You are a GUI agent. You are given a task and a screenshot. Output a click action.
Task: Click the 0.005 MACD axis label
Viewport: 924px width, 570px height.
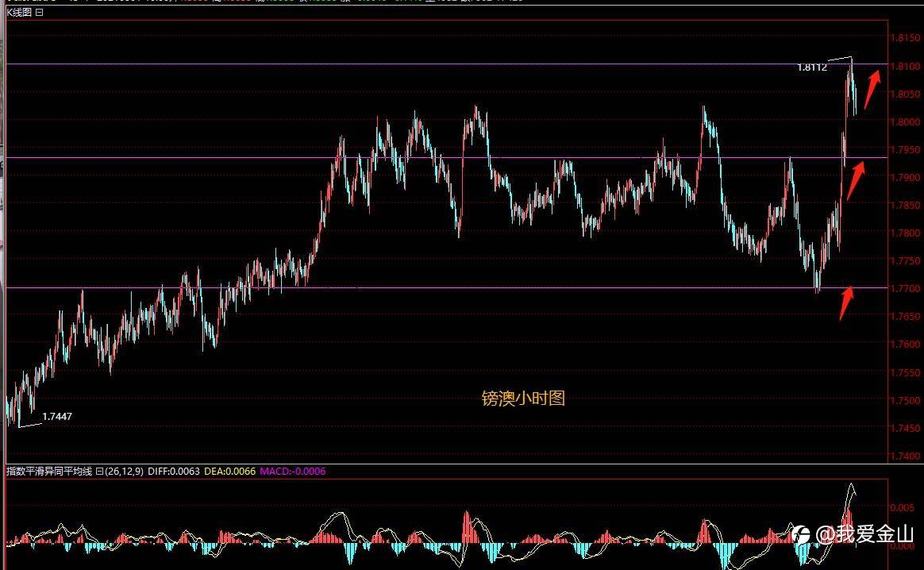903,507
